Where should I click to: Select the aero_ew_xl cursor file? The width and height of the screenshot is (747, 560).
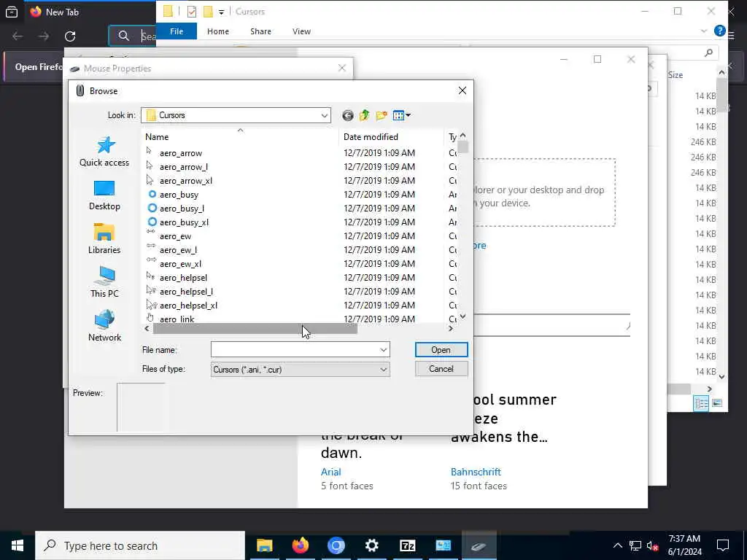[x=180, y=264]
